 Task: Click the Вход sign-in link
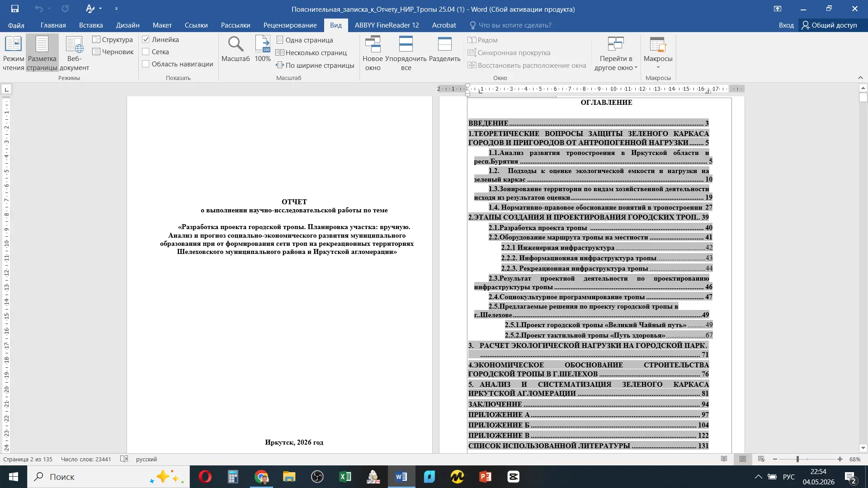(x=786, y=25)
